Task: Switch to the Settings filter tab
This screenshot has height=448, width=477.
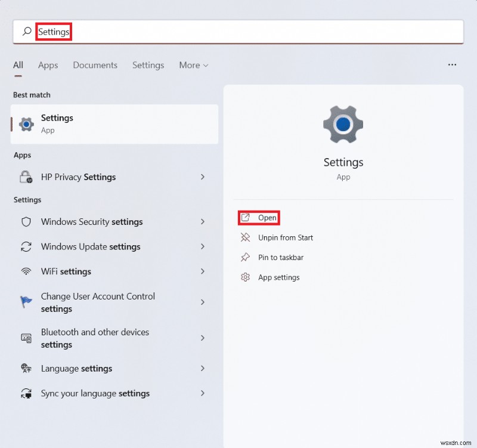Action: coord(148,65)
